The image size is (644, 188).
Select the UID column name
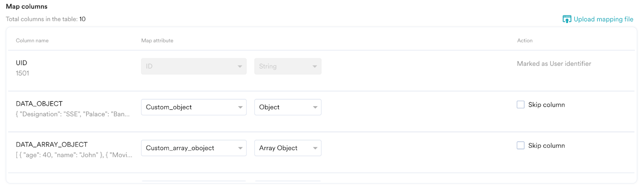click(x=21, y=63)
